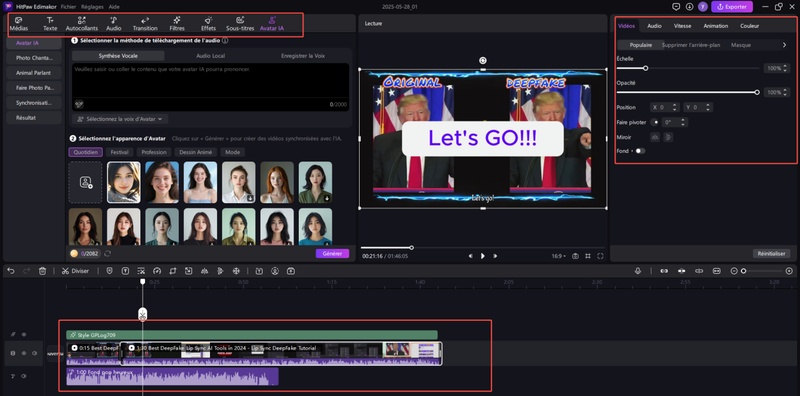This screenshot has height=396, width=800.
Task: Take a snapshot with the camera icon
Action: [x=576, y=256]
